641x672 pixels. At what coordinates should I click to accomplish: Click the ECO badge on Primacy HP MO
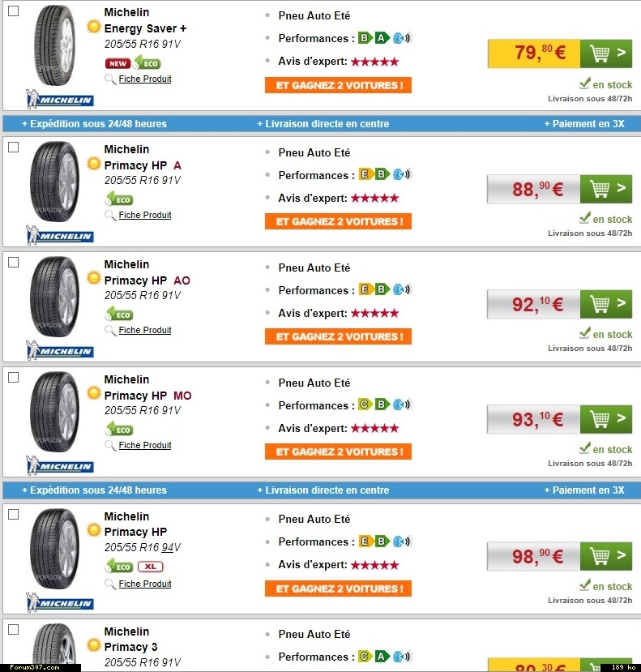(x=119, y=430)
